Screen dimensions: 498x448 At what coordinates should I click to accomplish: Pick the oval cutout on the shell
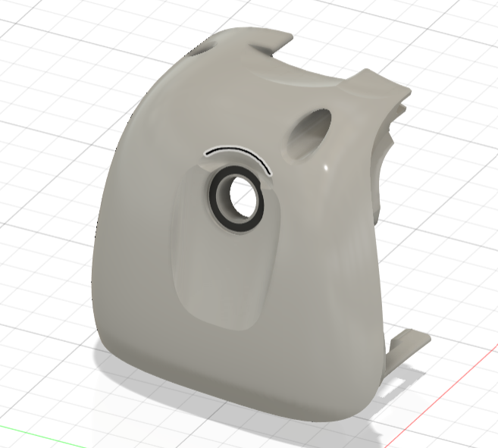[x=309, y=134]
